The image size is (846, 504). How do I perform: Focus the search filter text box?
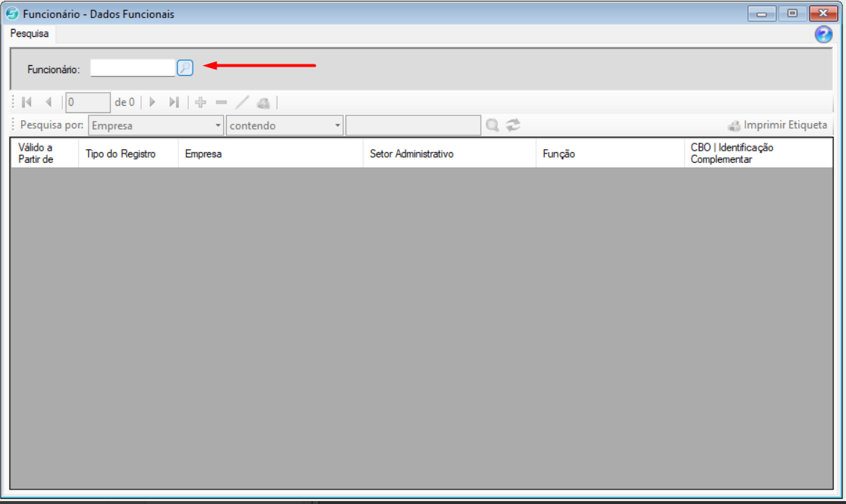(x=413, y=125)
